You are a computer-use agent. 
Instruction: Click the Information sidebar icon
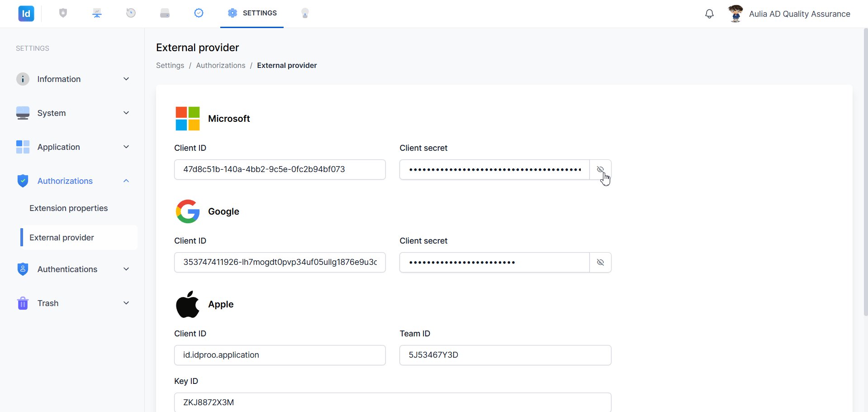[23, 79]
